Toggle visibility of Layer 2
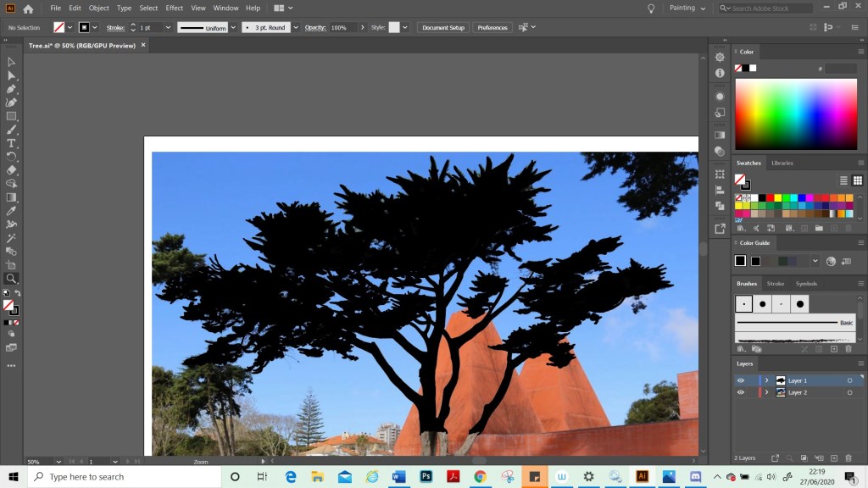 pos(740,393)
